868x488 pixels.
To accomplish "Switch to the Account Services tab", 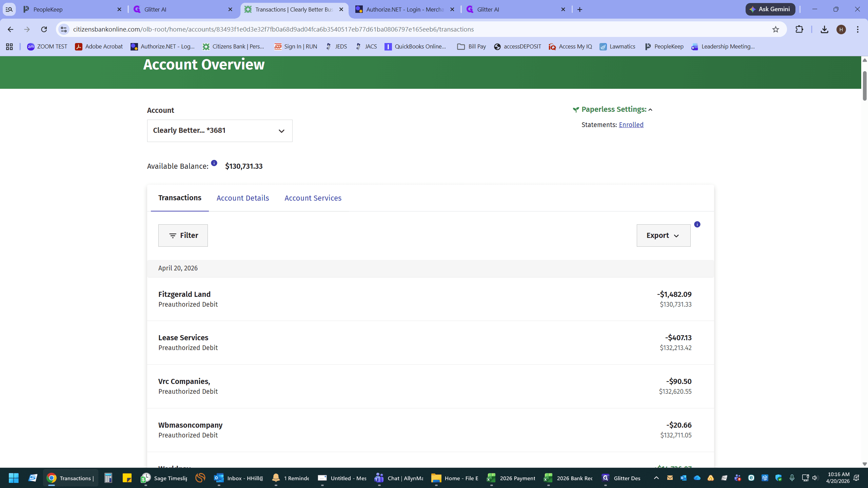I will [313, 198].
